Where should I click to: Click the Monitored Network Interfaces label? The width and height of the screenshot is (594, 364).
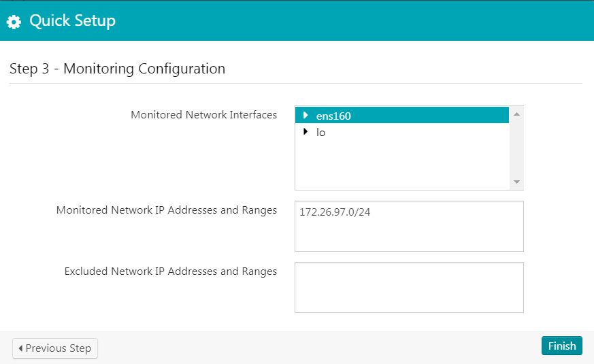[203, 114]
